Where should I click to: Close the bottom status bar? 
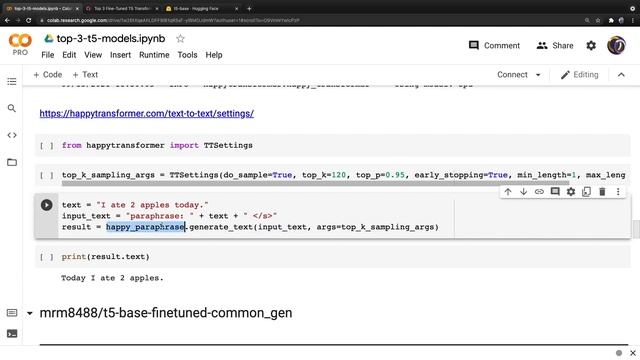[x=633, y=353]
